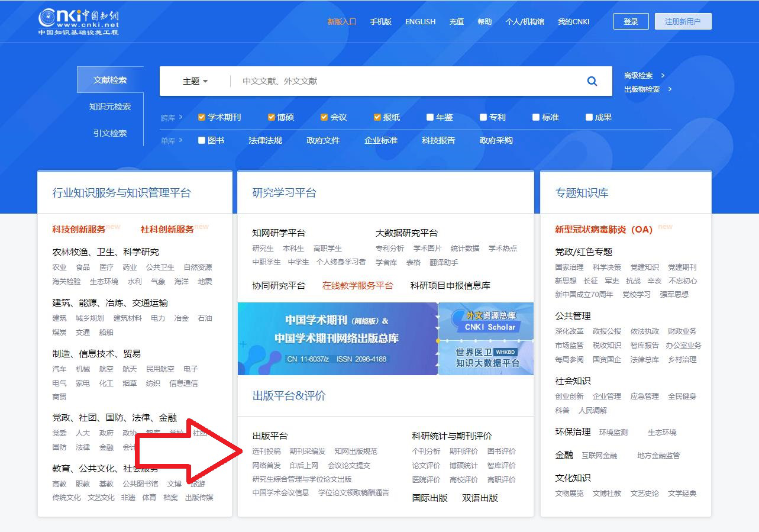Open 帮助 in the top menu
Image resolution: width=759 pixels, height=532 pixels.
[485, 21]
